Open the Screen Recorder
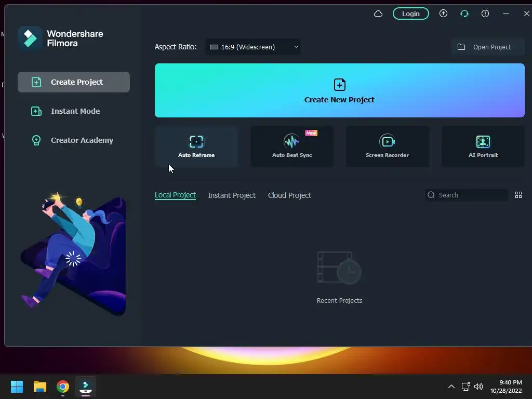 [388, 147]
